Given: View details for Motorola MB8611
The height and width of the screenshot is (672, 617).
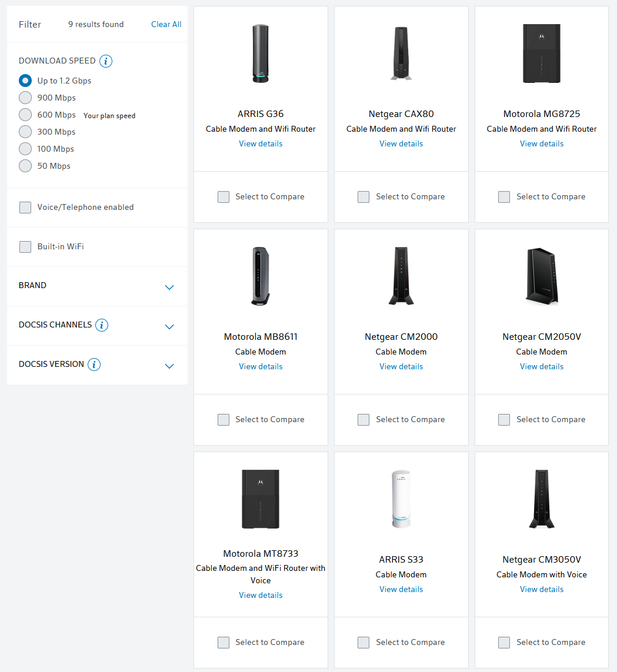Looking at the screenshot, I should (261, 366).
